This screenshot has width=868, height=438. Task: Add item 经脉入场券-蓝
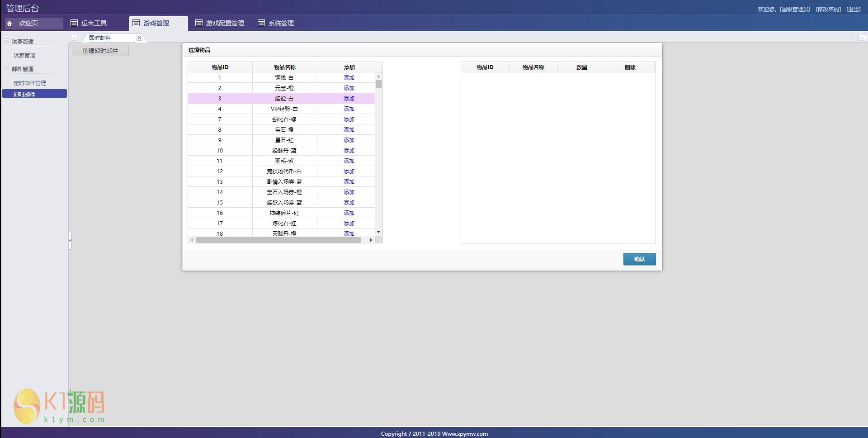349,203
